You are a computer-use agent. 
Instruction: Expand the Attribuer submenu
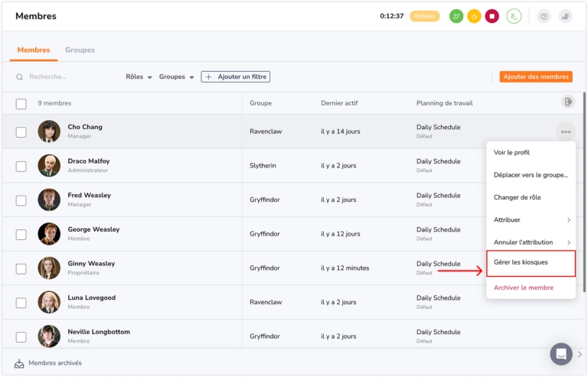[x=531, y=219]
